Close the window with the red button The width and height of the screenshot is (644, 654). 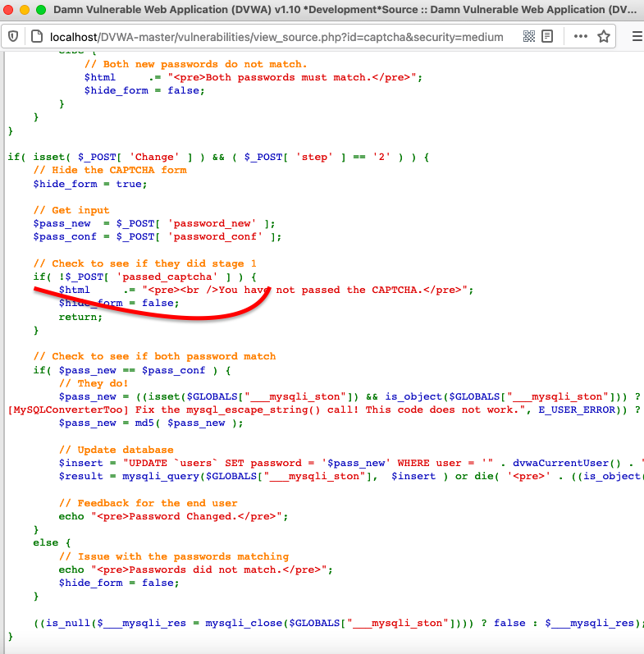point(8,10)
